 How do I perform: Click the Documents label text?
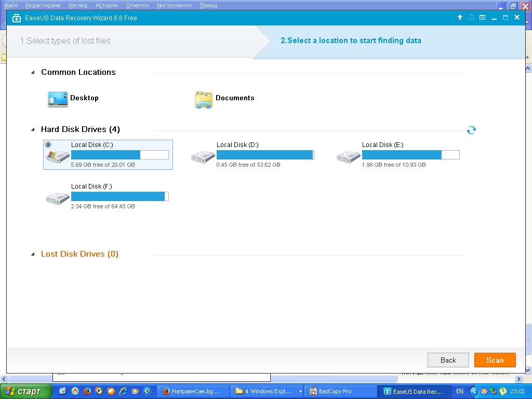point(235,98)
